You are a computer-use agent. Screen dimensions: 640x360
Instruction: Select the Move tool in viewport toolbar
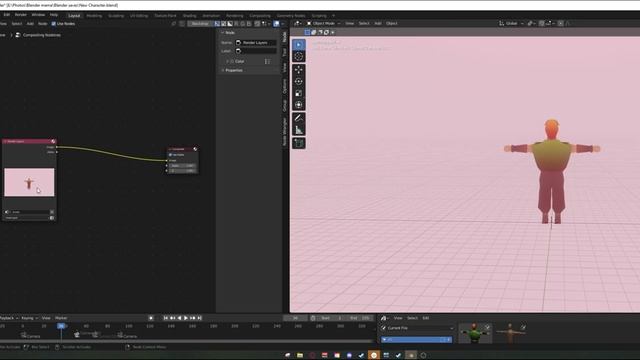click(x=299, y=70)
